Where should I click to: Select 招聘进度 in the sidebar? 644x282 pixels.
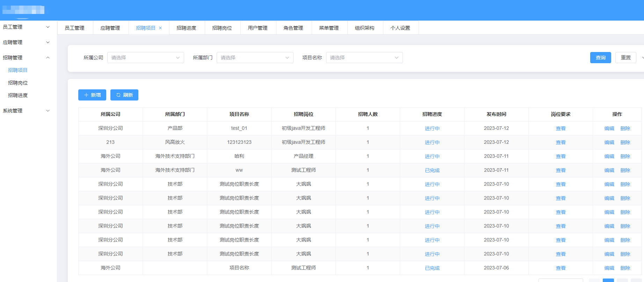tap(18, 95)
